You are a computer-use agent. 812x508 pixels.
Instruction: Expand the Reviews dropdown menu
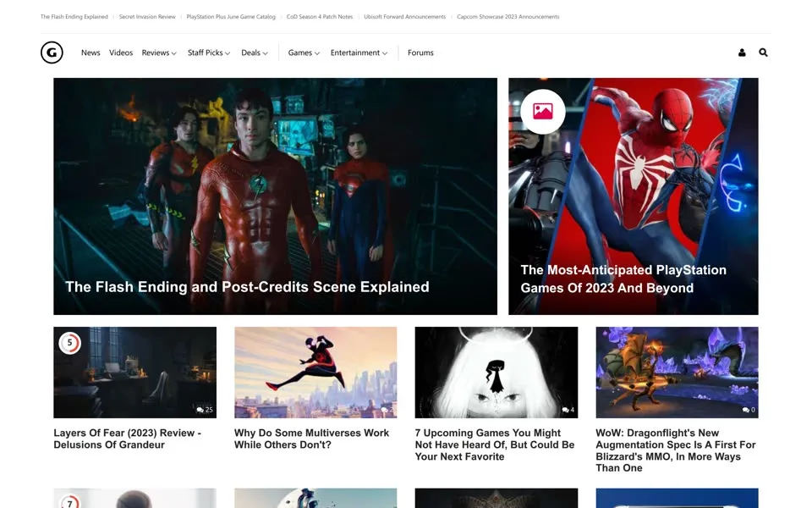click(159, 52)
